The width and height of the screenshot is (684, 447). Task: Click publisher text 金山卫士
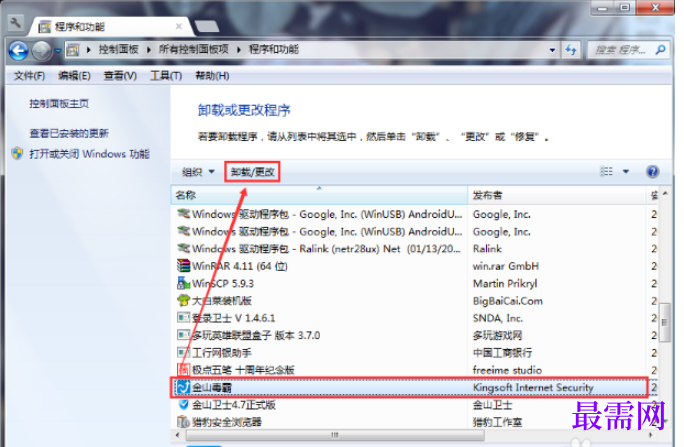[x=492, y=405]
